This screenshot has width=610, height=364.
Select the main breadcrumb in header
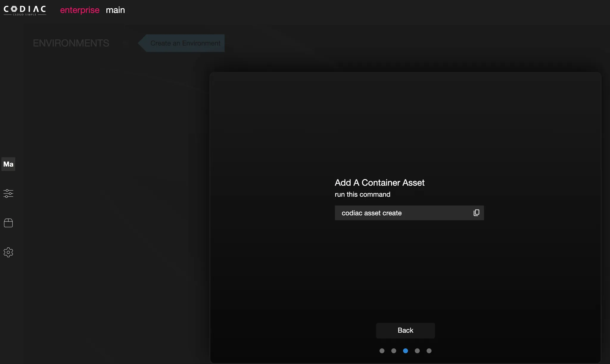[x=115, y=10]
